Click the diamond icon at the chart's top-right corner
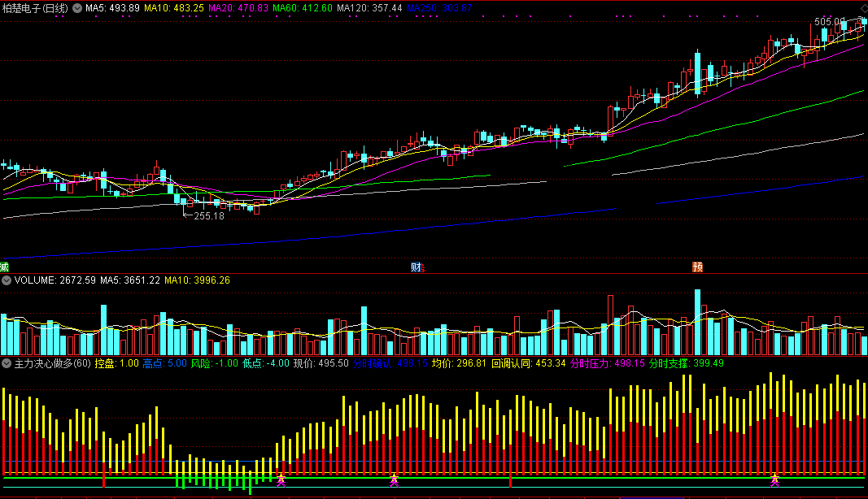Screen dimensions: 868x499 click(x=863, y=8)
